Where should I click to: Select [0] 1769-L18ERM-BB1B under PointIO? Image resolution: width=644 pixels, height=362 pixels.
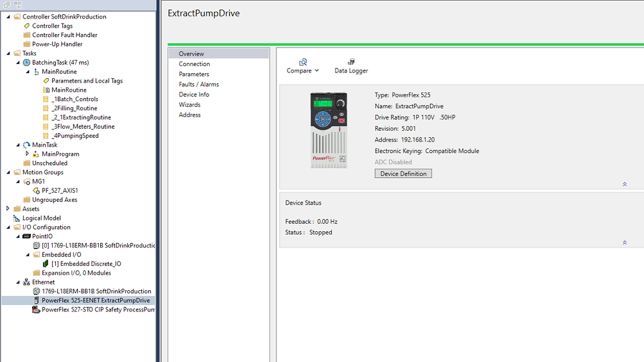click(x=98, y=245)
